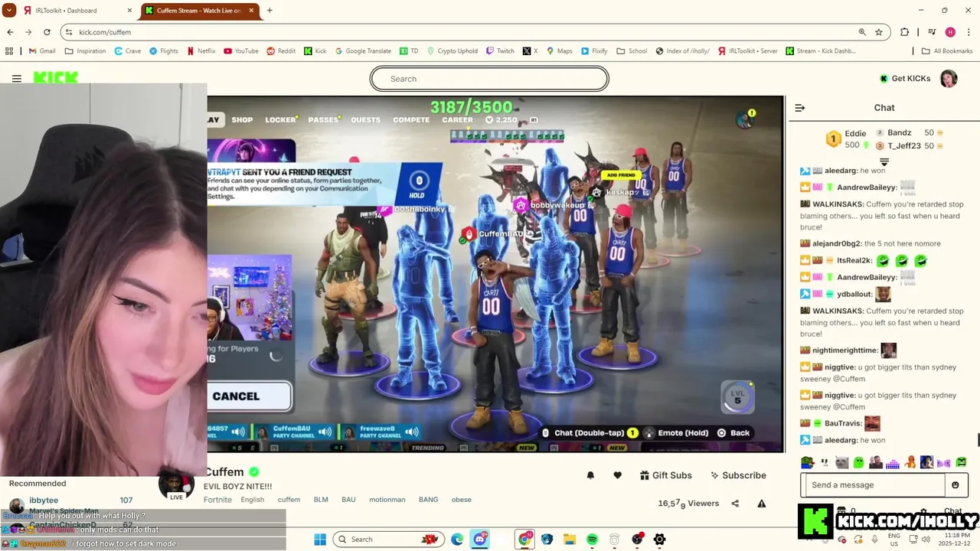Click the obese tag
This screenshot has height=551, width=980.
462,500
